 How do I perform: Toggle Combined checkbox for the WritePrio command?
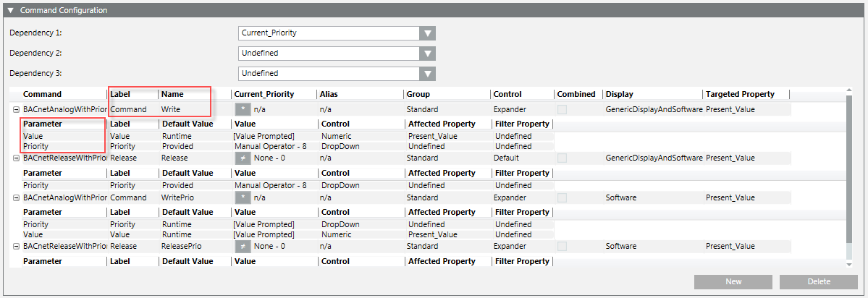pos(562,197)
